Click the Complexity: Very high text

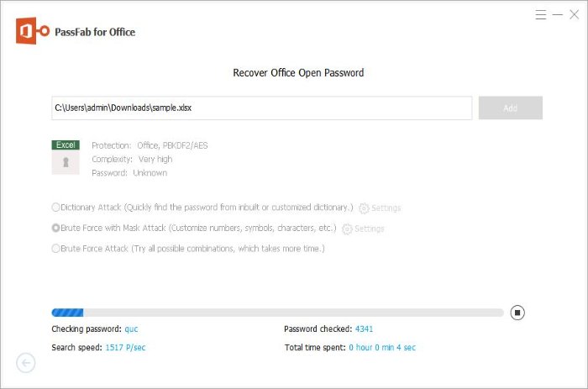pos(132,160)
